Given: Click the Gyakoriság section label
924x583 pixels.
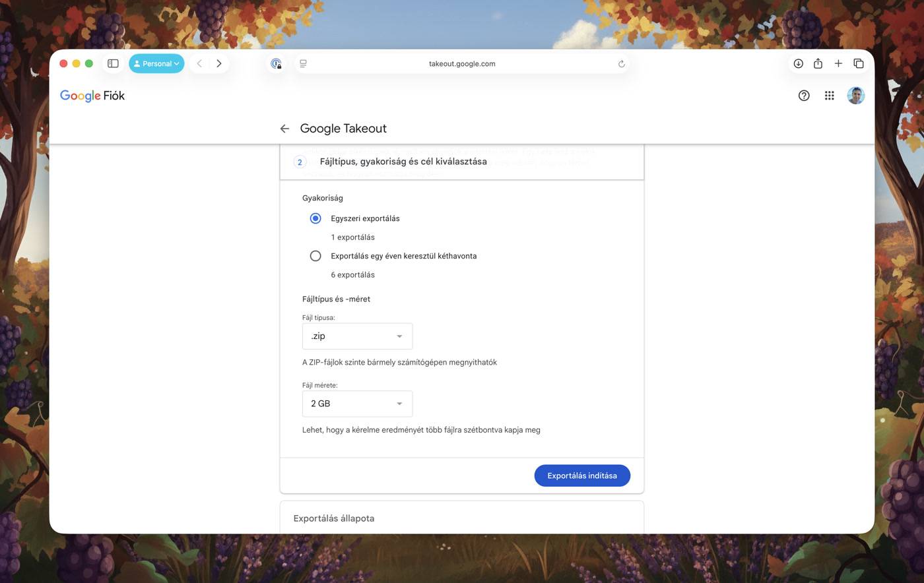Looking at the screenshot, I should coord(323,198).
